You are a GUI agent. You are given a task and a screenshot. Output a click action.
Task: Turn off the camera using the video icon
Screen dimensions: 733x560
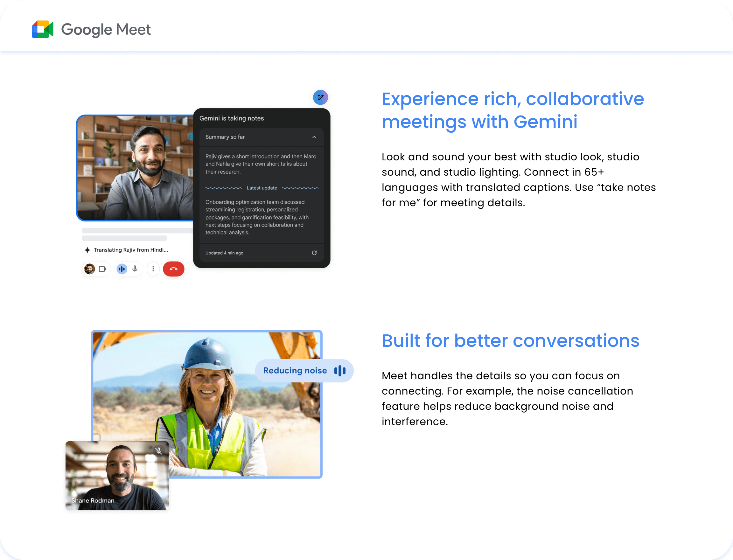pos(103,269)
